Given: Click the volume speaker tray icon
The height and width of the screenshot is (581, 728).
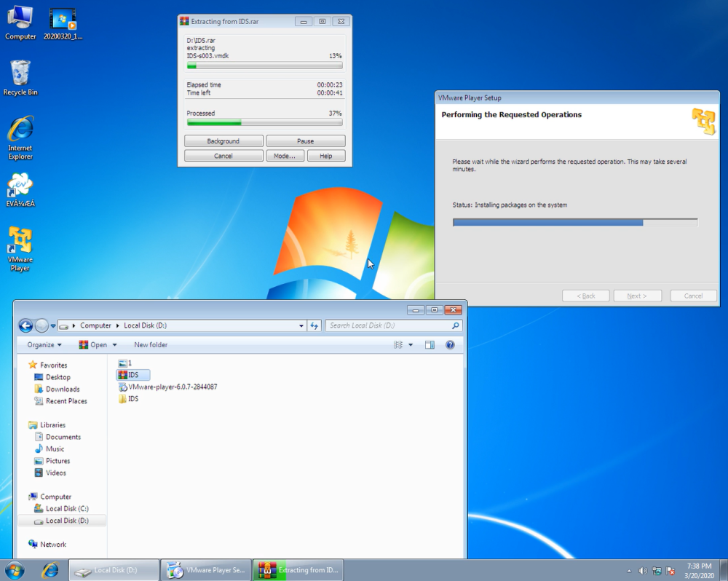Looking at the screenshot, I should [643, 571].
